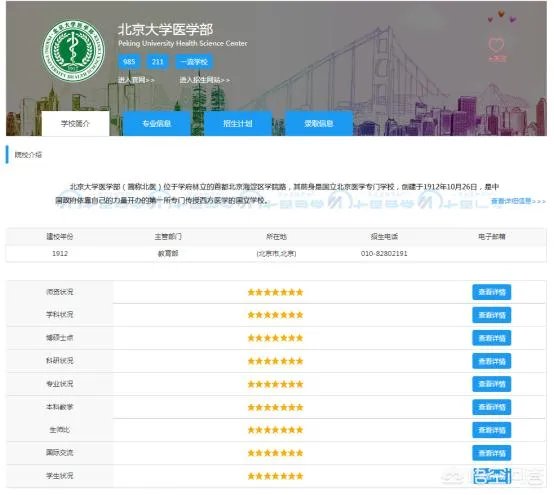
Task: Click the star rating in 本科教学 row
Action: point(276,407)
